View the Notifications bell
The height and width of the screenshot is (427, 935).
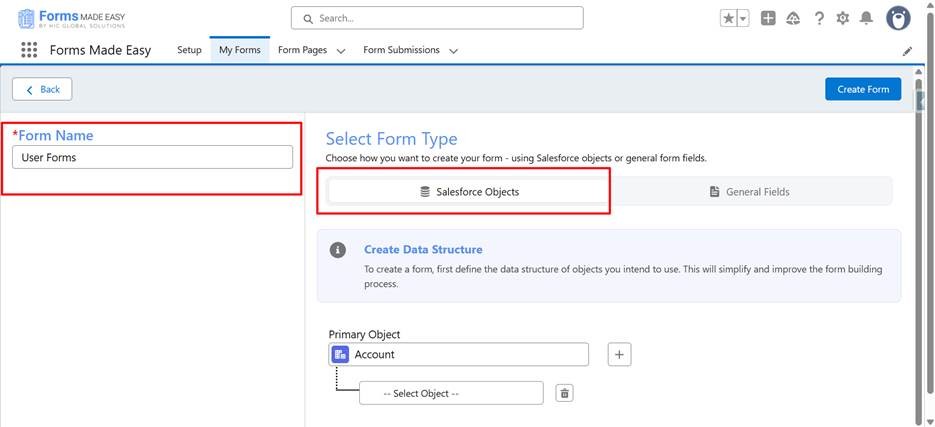866,18
